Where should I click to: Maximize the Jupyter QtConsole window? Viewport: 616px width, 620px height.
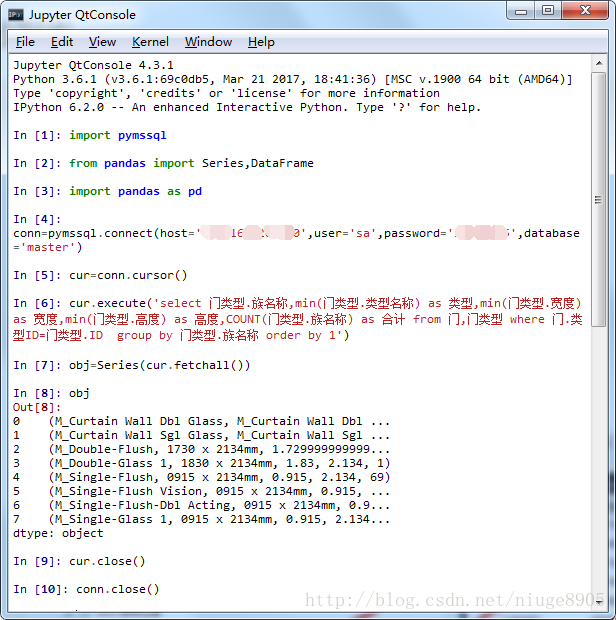(547, 11)
